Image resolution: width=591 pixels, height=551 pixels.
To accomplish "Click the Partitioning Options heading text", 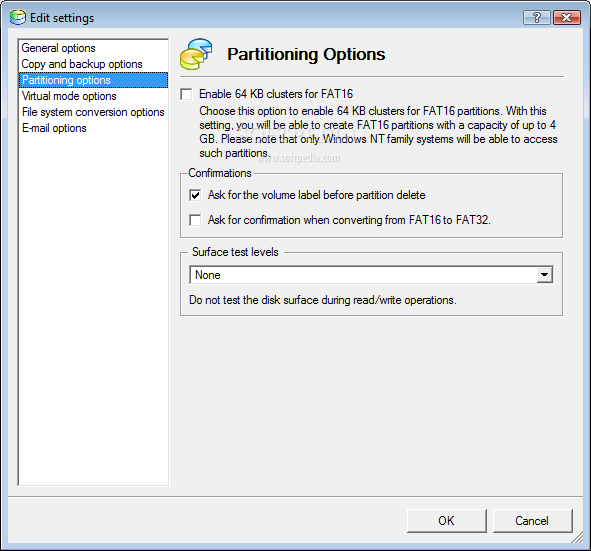I will (x=306, y=54).
